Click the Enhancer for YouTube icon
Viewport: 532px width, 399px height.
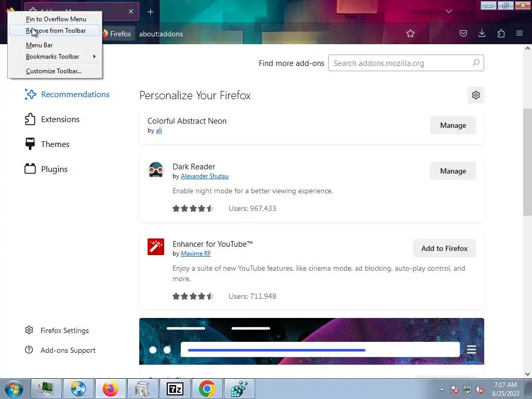tap(156, 247)
